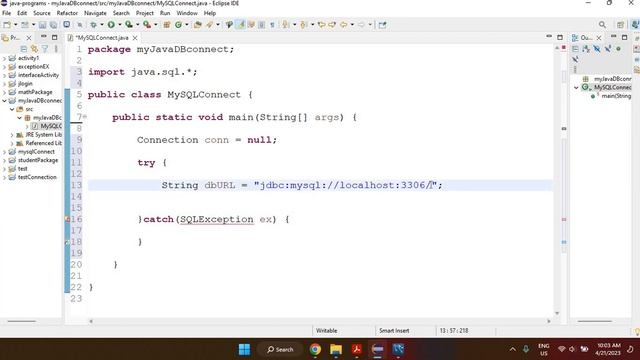640x360 pixels.
Task: Toggle Mark Occurrences in toolbar
Action: coord(240,25)
